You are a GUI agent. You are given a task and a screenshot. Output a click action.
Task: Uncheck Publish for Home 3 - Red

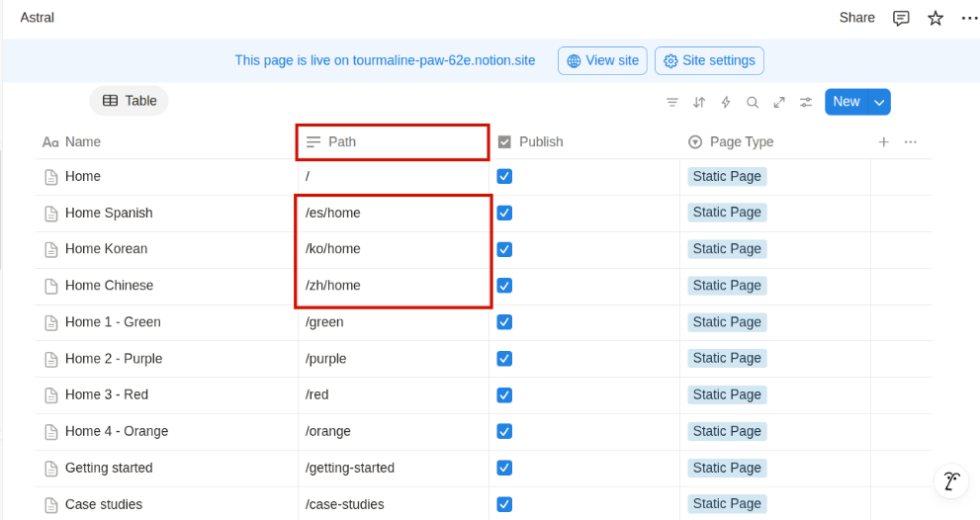pyautogui.click(x=504, y=395)
